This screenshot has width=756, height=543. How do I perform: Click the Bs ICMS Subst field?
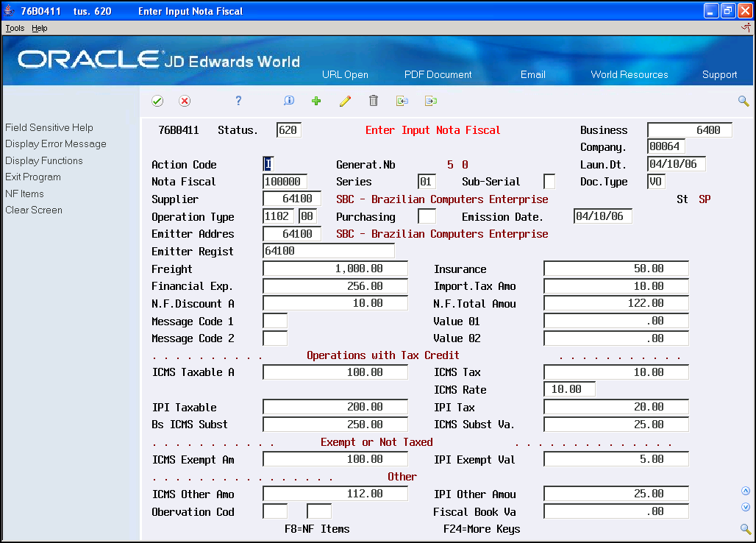point(335,425)
